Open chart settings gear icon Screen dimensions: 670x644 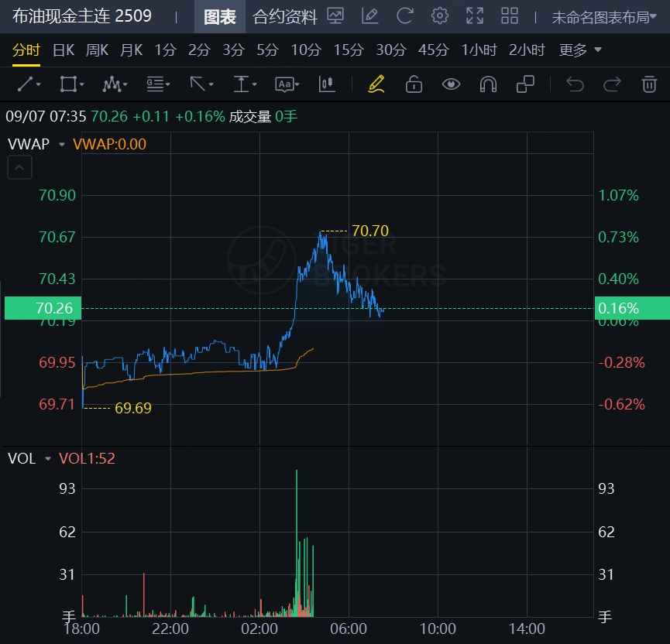click(x=440, y=16)
